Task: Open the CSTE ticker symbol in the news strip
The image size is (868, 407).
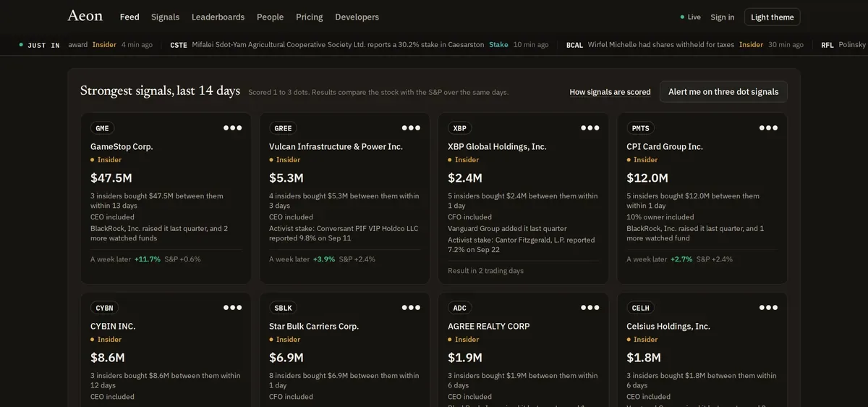Action: coord(179,45)
